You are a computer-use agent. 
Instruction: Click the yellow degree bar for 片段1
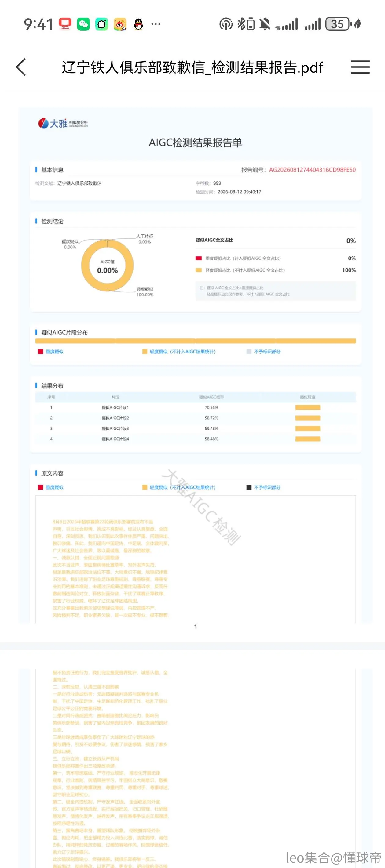point(308,407)
